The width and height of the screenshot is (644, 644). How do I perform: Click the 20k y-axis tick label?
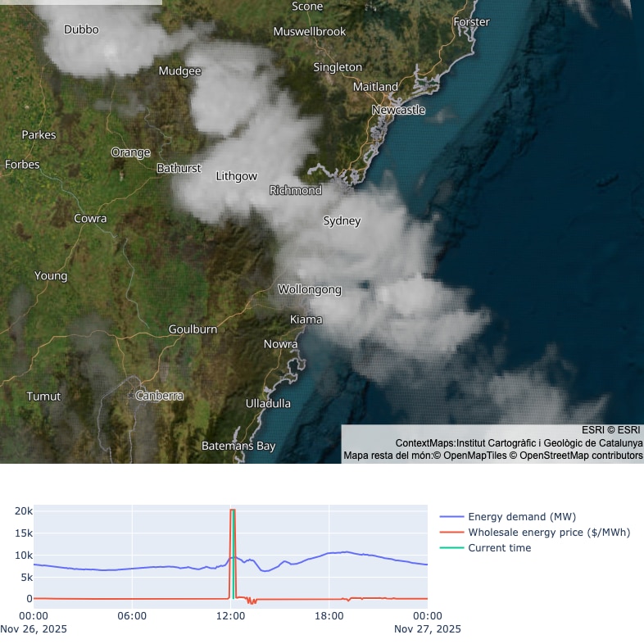[24, 511]
